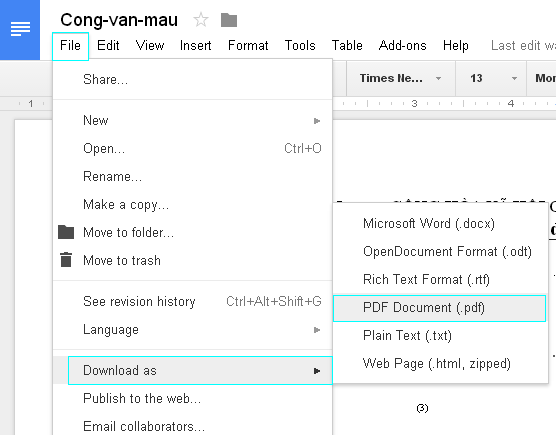The width and height of the screenshot is (556, 435).
Task: Download as Microsoft Word (.docx)
Action: coord(440,224)
